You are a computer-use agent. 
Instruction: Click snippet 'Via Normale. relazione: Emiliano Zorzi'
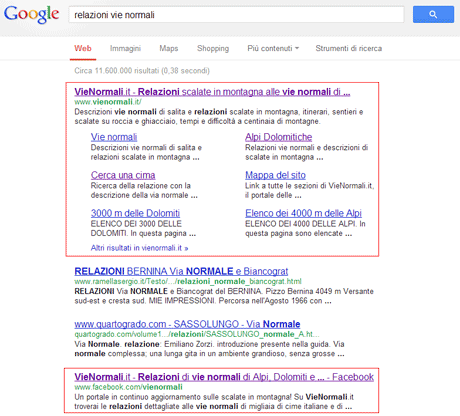pyautogui.click(x=209, y=349)
